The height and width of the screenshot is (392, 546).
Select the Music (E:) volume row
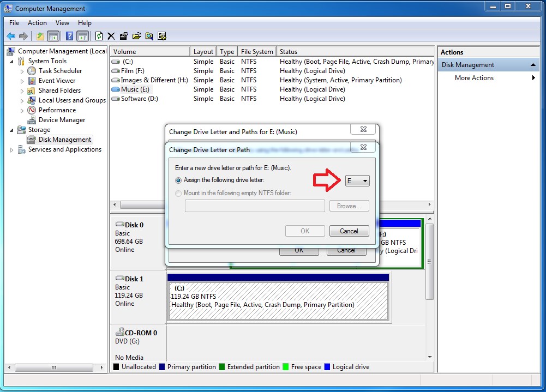[x=272, y=89]
